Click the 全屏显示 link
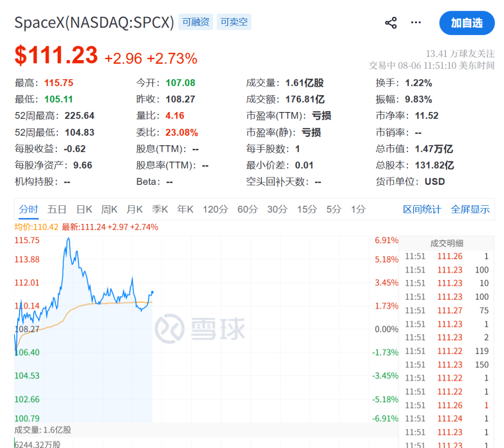 (x=470, y=209)
